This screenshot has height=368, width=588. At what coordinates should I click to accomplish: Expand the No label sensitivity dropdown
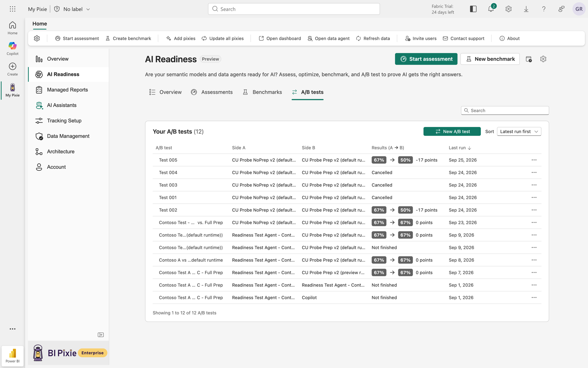click(x=72, y=9)
